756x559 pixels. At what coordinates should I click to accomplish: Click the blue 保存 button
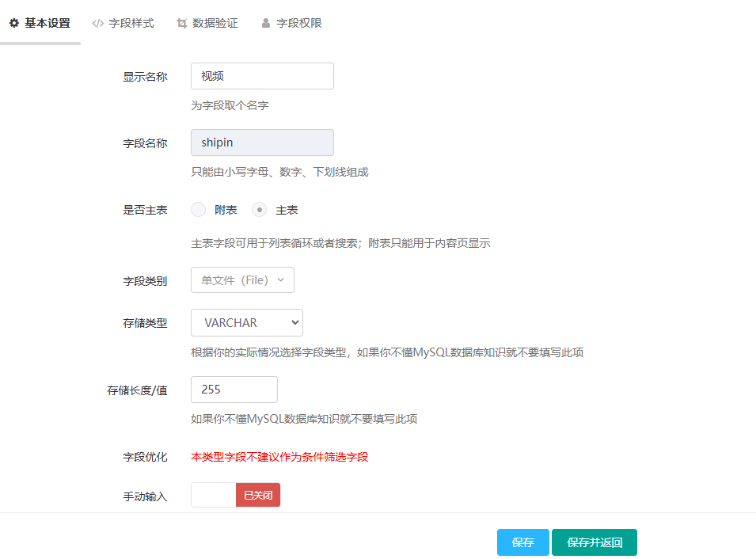point(523,542)
